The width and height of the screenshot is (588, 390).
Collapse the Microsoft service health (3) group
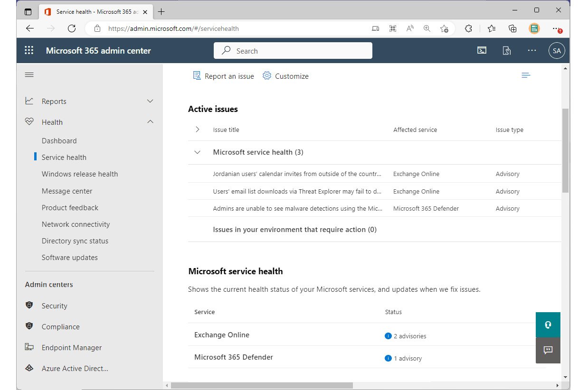tap(197, 152)
